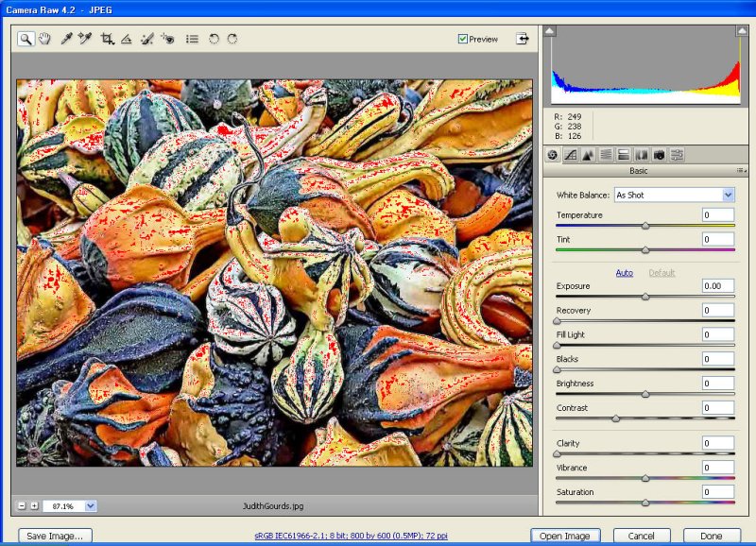This screenshot has height=546, width=756.
Task: Toggle highlight clipping warning on histogram
Action: pos(742,31)
